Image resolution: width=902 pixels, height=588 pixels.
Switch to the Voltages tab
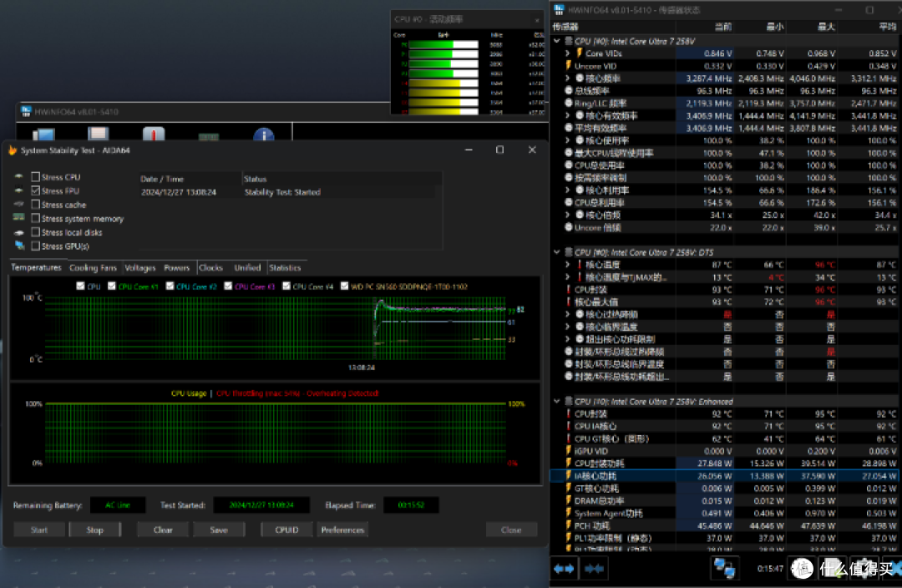coord(140,267)
